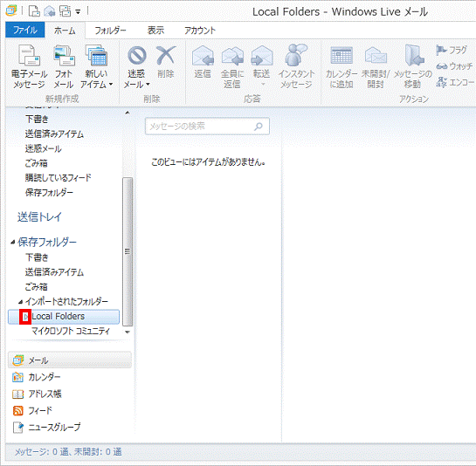Click the ウォッチ glasses icon
Image resolution: width=476 pixels, height=466 pixels.
[x=442, y=65]
